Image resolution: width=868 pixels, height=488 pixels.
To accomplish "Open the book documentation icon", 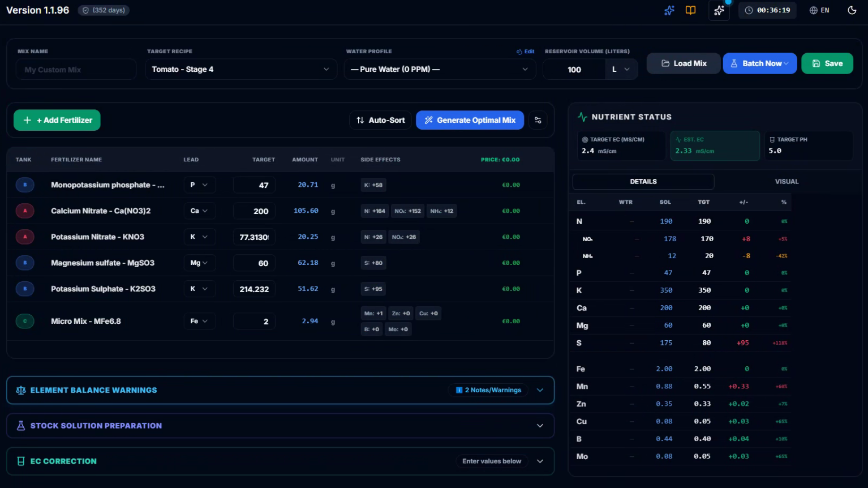I will coord(690,10).
